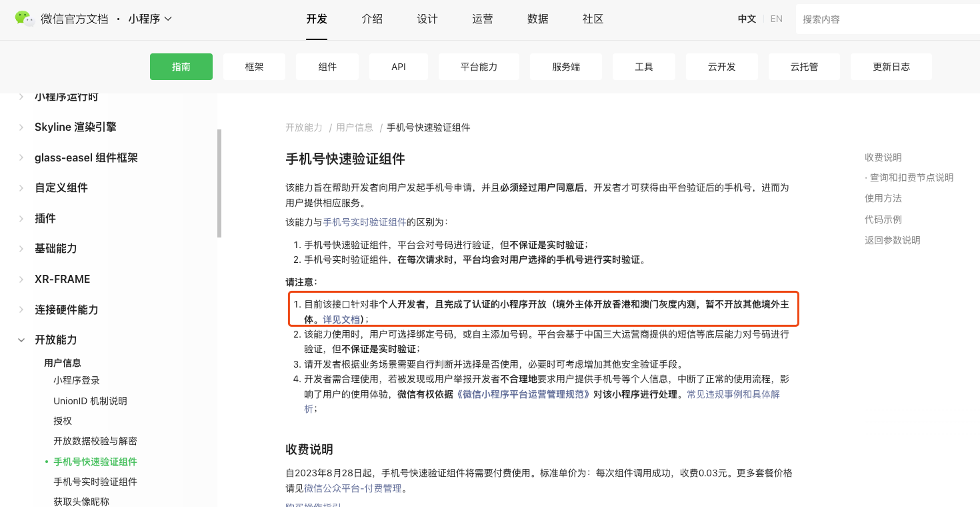Switch to the 介绍 top tab
The height and width of the screenshot is (507, 980).
coord(372,19)
